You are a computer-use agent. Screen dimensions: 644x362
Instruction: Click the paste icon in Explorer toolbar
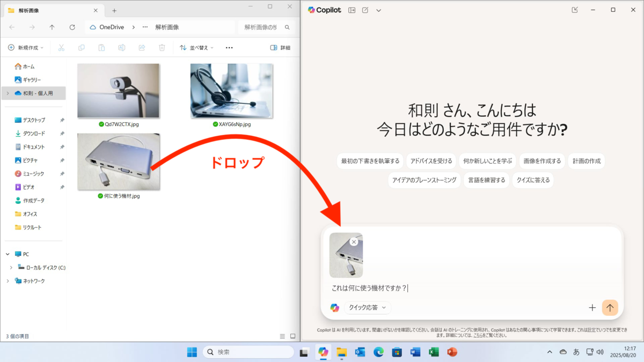(x=101, y=48)
